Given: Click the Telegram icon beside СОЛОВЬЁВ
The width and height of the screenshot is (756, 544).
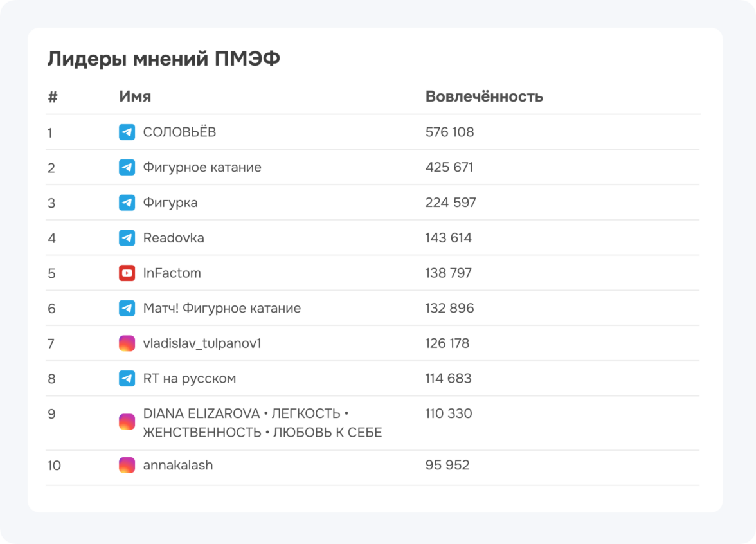Looking at the screenshot, I should tap(127, 132).
